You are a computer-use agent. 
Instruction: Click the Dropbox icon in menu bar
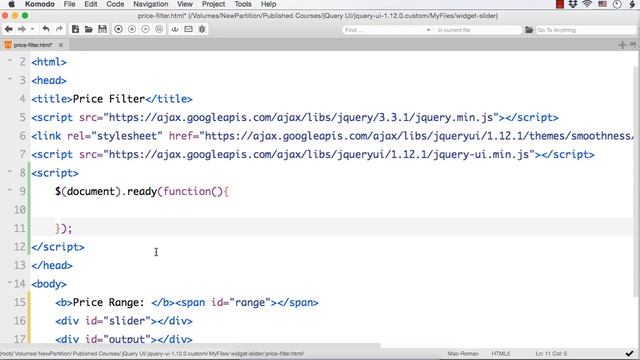pyautogui.click(x=573, y=4)
